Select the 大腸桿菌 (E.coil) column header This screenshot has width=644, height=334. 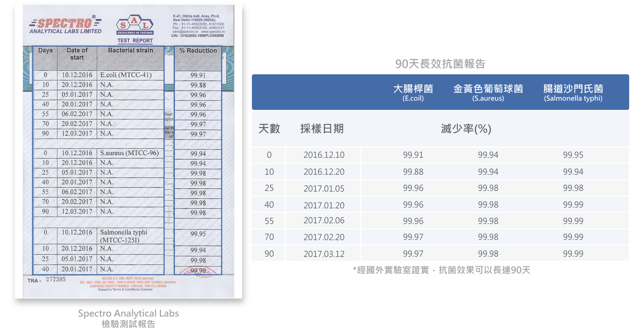tap(413, 92)
